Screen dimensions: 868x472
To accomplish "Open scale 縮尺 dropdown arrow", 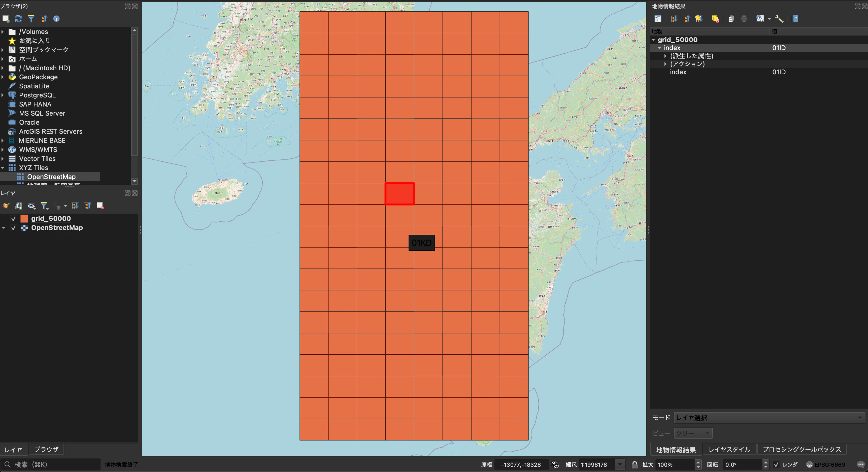I will [620, 465].
